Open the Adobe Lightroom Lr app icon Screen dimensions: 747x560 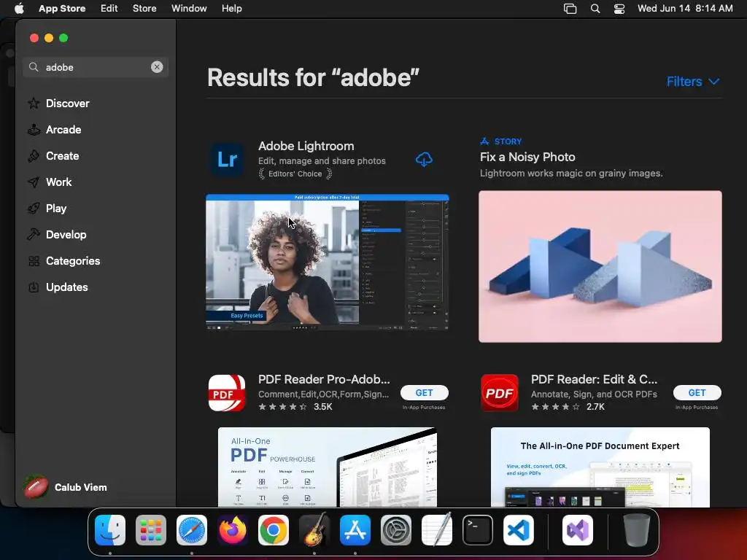pyautogui.click(x=227, y=159)
